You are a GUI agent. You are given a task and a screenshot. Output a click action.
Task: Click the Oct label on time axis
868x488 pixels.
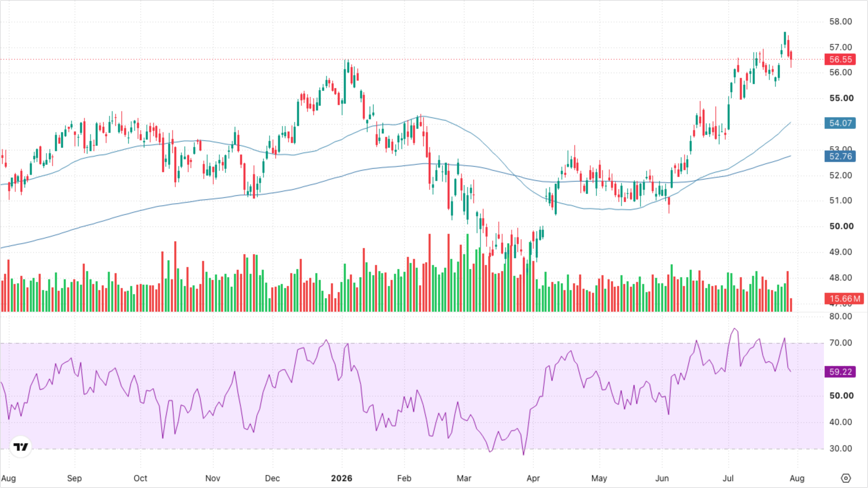point(140,478)
